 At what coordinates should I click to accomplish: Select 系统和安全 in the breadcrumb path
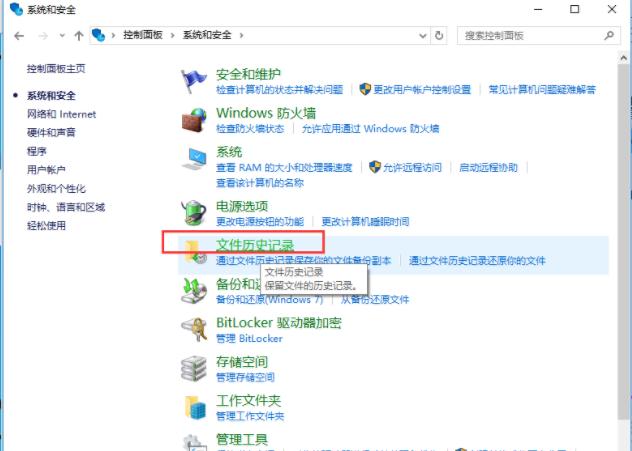(207, 35)
